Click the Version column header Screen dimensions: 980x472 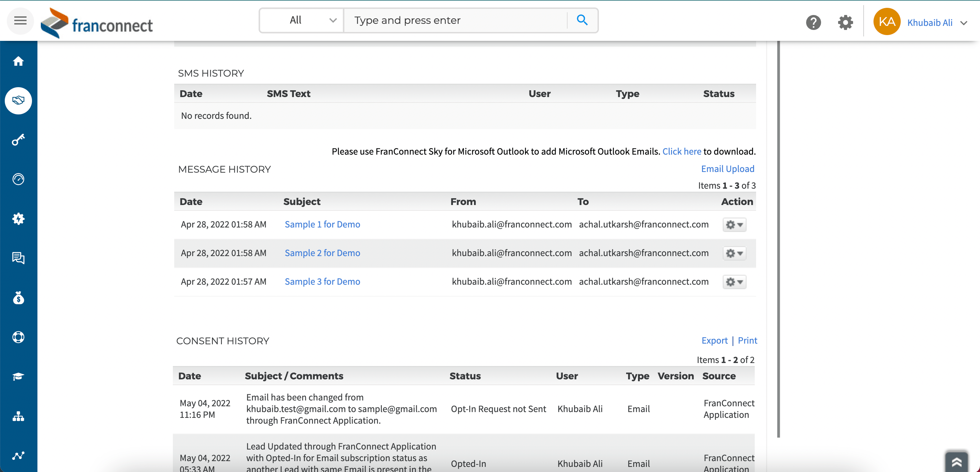coord(676,376)
